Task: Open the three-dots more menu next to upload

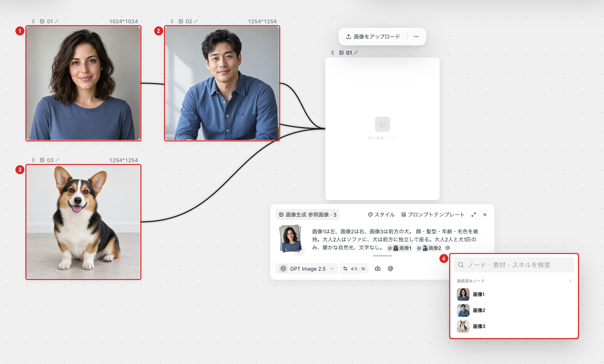Action: pyautogui.click(x=416, y=37)
